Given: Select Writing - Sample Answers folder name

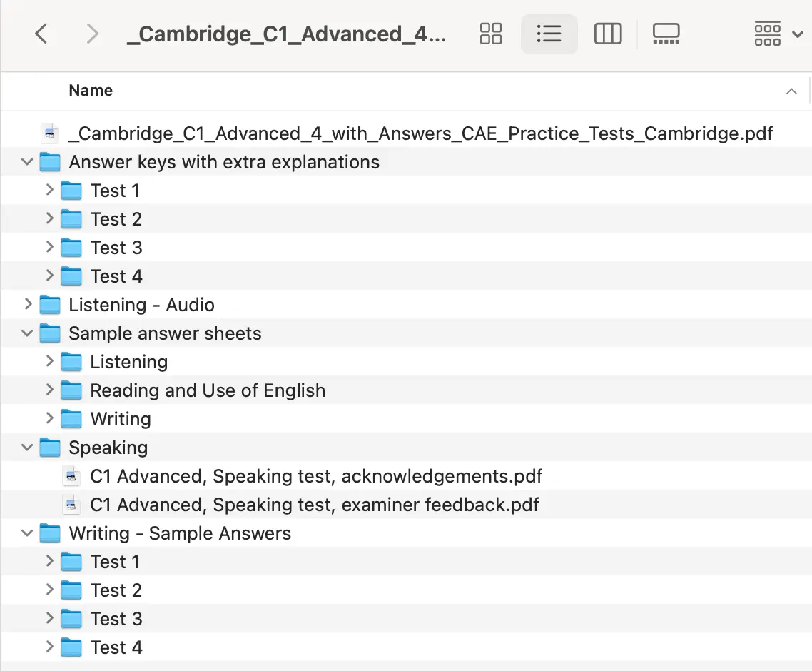Looking at the screenshot, I should coord(181,533).
